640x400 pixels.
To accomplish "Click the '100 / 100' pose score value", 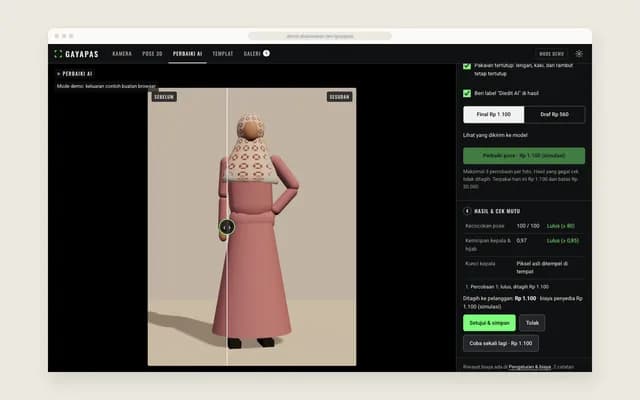I will click(528, 226).
